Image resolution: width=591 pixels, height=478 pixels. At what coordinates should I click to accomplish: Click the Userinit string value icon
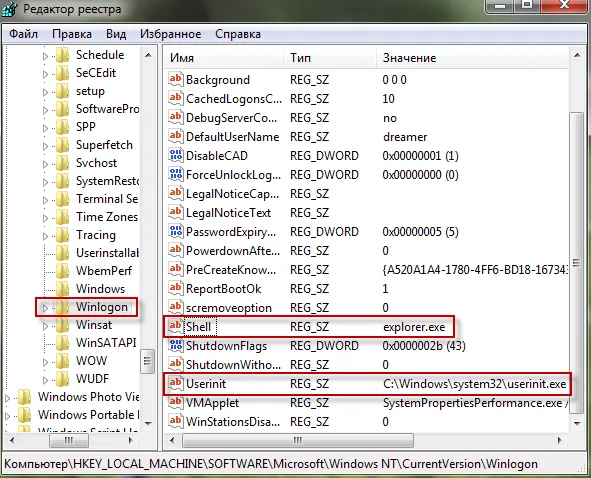[175, 383]
